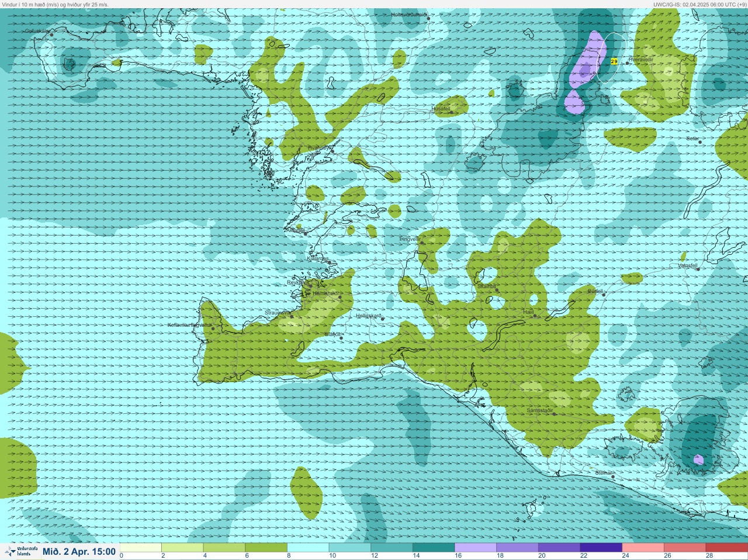Select the 12–14 m/s teal legend swatch

[x=392, y=548]
